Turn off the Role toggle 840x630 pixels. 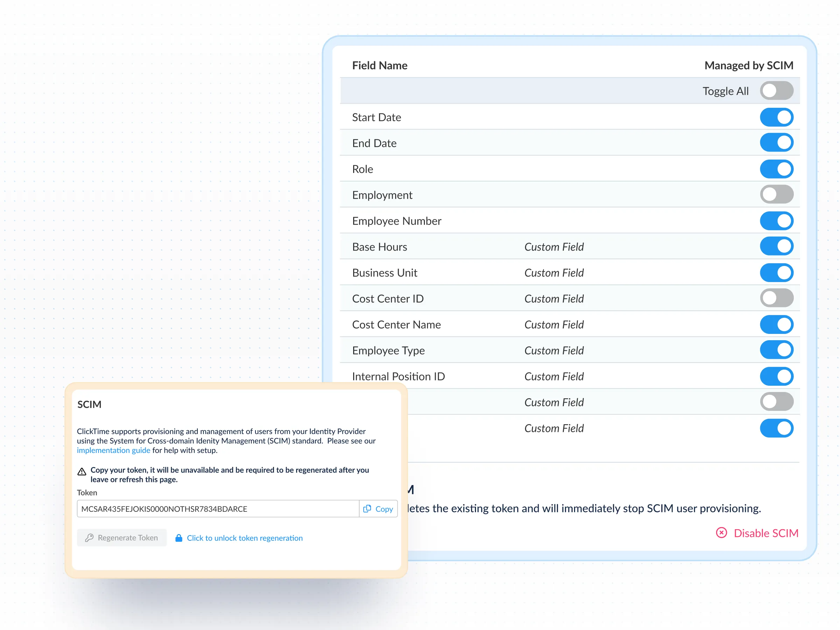(776, 169)
